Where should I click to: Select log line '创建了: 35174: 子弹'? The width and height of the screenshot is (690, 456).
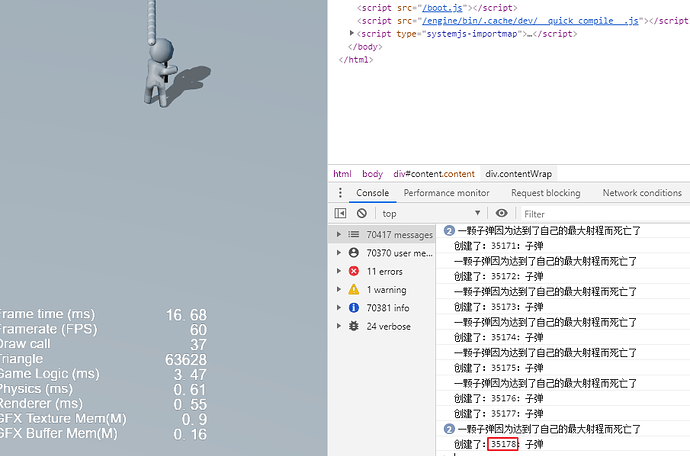point(563,337)
